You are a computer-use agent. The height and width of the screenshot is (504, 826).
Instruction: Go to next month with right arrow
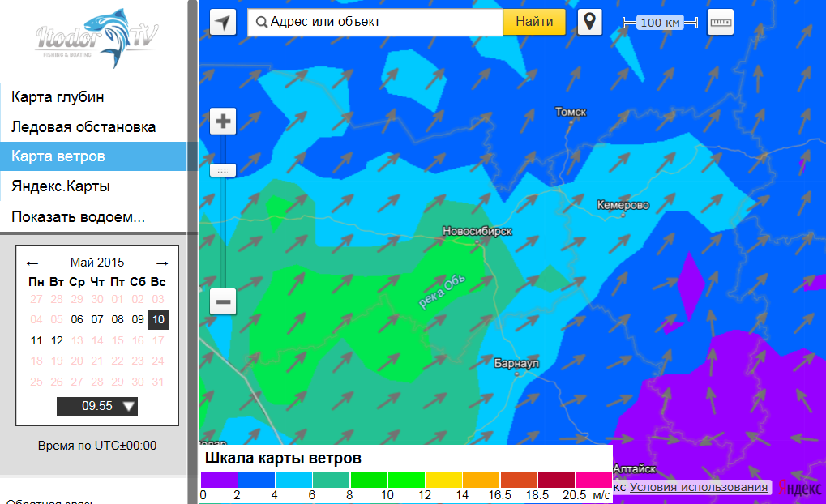tap(162, 263)
